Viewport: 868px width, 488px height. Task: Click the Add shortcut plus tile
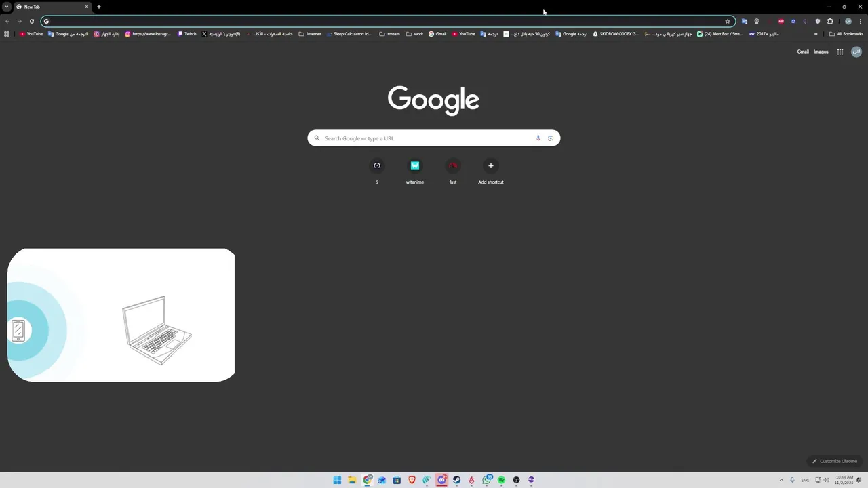point(491,171)
